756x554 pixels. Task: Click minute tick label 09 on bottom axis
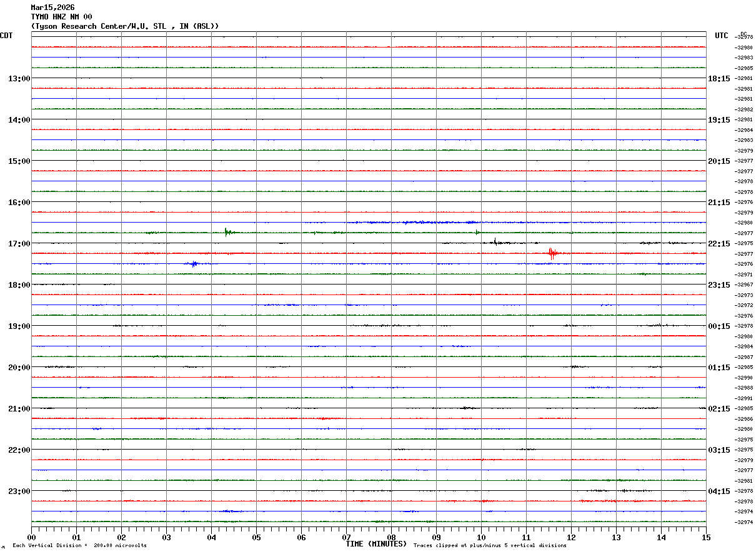436,537
